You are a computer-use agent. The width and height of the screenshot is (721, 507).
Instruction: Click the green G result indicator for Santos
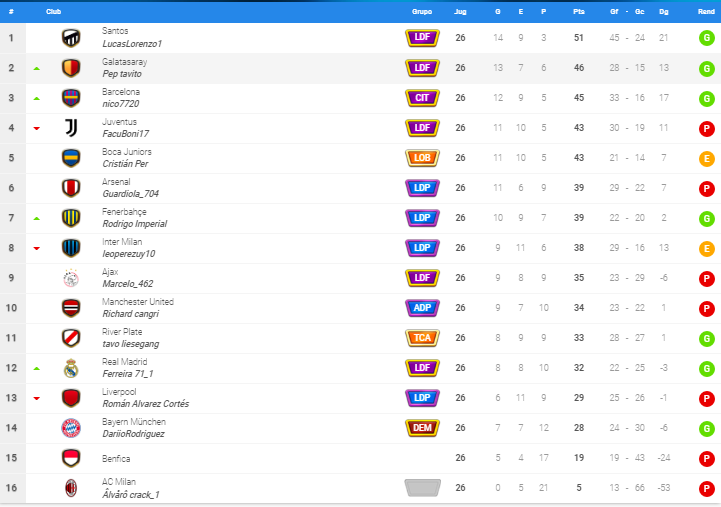point(706,38)
